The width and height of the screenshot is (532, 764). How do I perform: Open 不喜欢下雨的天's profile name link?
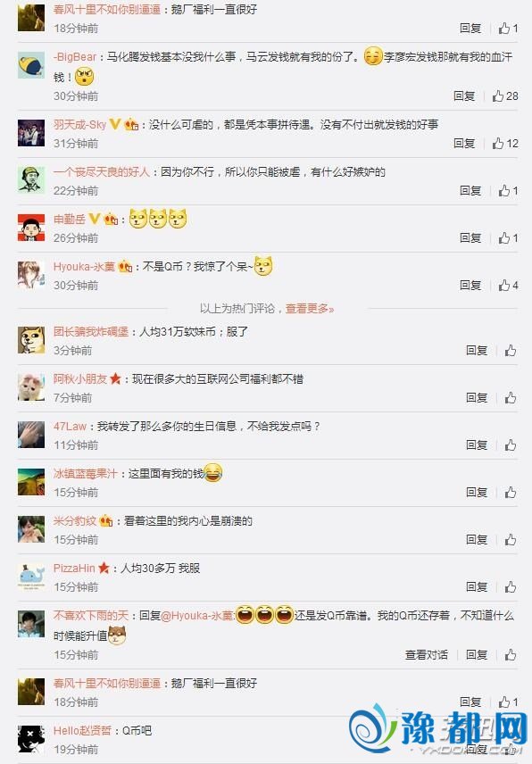pos(91,616)
